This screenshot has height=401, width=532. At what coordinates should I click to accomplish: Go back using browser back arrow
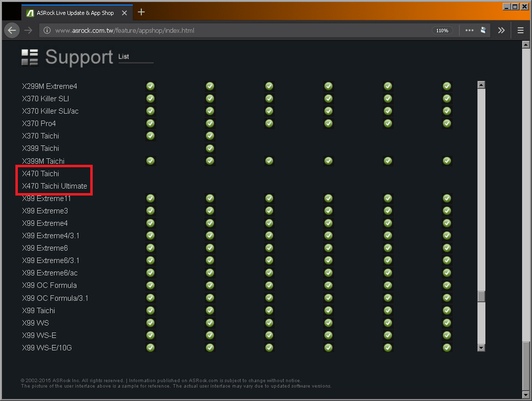point(12,31)
